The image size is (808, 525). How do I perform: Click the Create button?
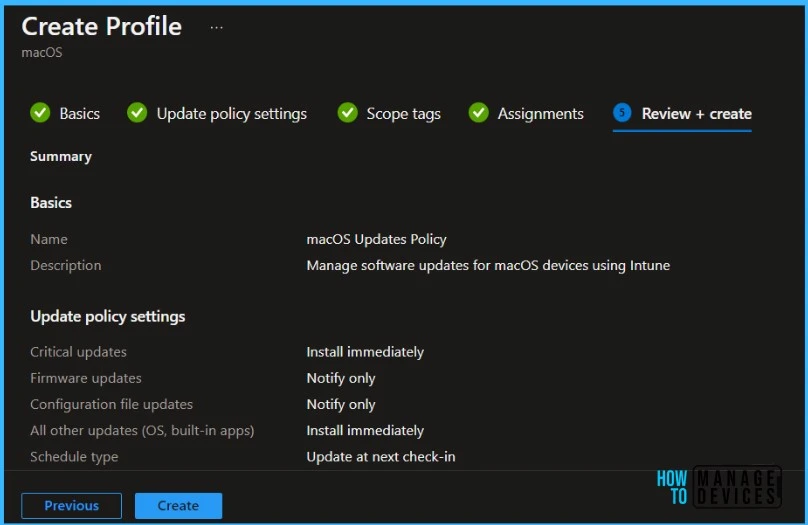click(178, 505)
